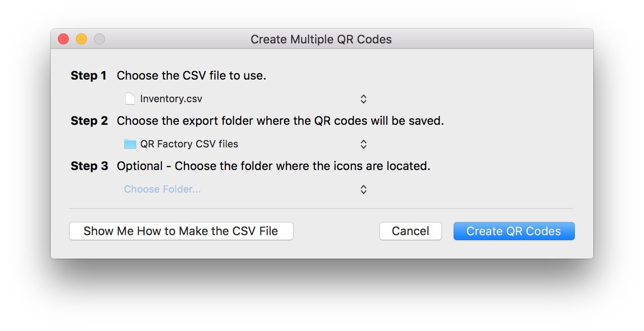644x331 pixels.
Task: Click the blue QR Factory CSV files folder icon
Action: (130, 144)
